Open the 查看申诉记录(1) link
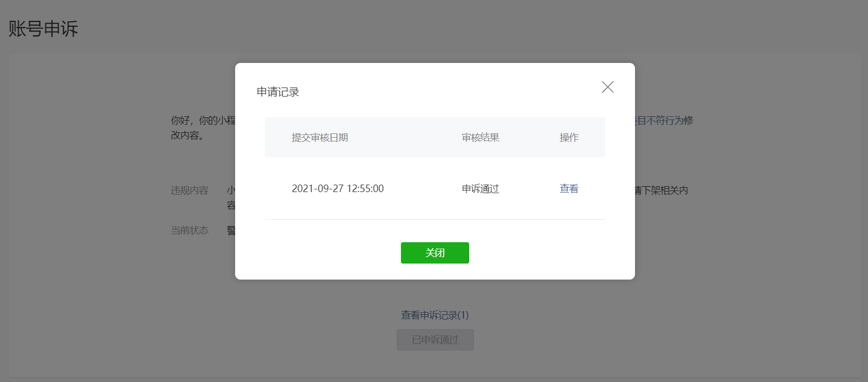868x382 pixels. [x=435, y=315]
